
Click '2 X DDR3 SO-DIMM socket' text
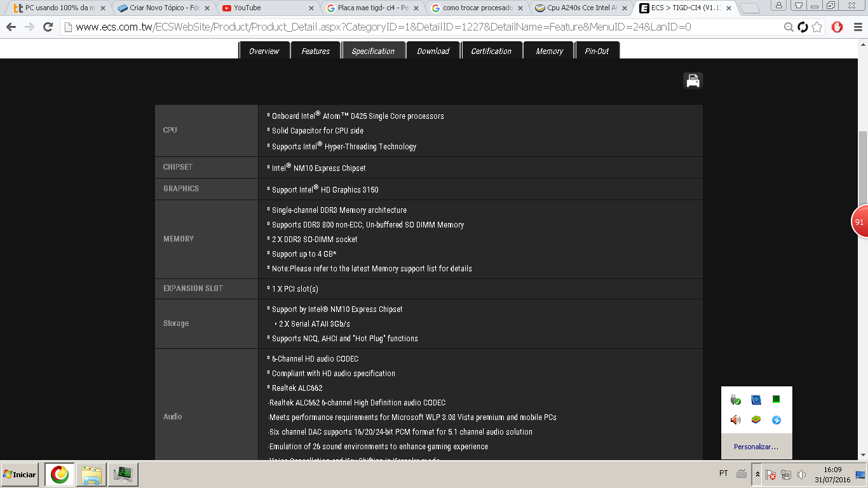click(x=315, y=240)
